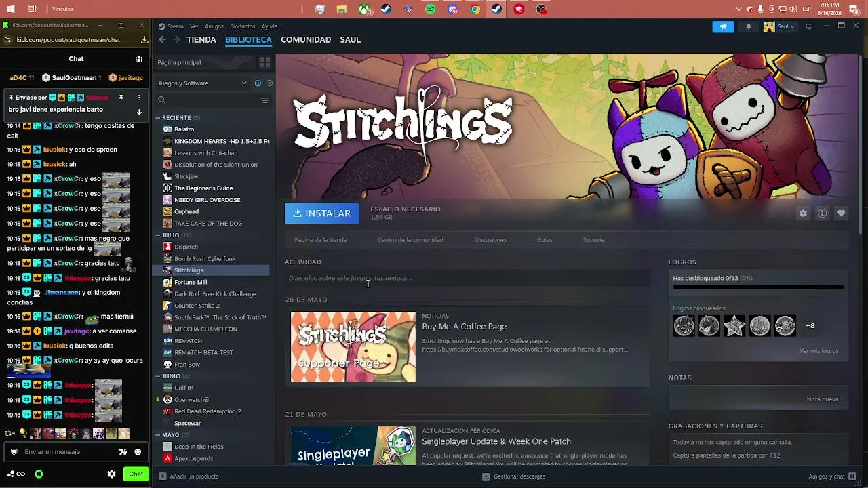This screenshot has height=488, width=868.
Task: Select Balatro in the library list
Action: 184,129
